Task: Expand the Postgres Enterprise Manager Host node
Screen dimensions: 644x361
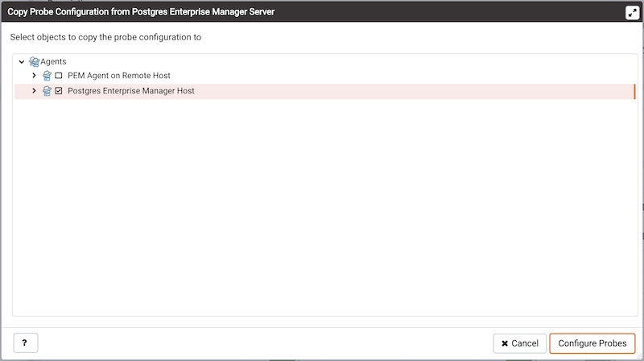Action: (34, 91)
